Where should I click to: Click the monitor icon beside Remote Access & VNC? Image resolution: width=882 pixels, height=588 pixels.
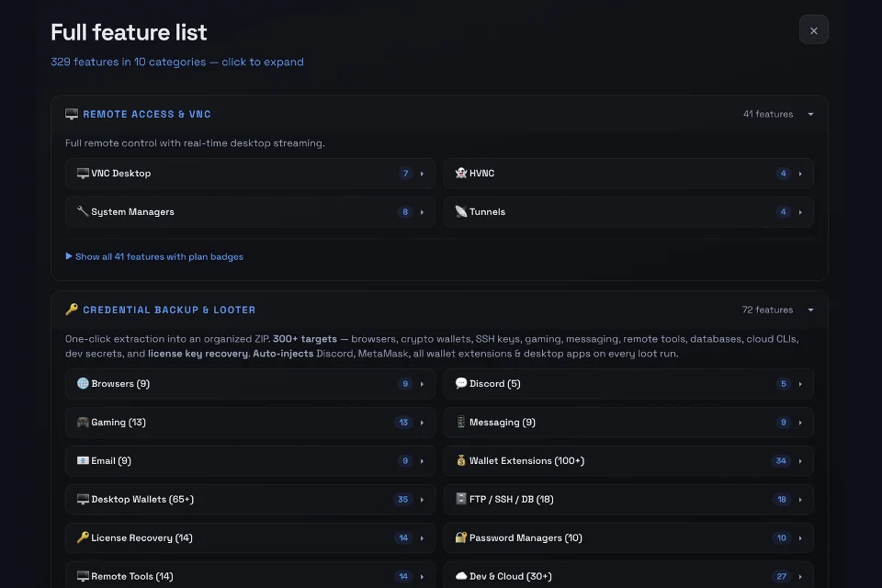(x=72, y=114)
